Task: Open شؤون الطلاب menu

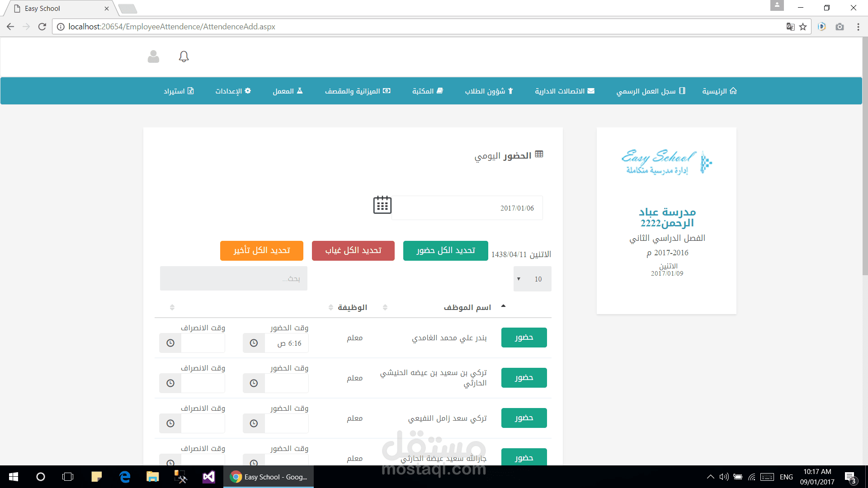Action: tap(489, 91)
